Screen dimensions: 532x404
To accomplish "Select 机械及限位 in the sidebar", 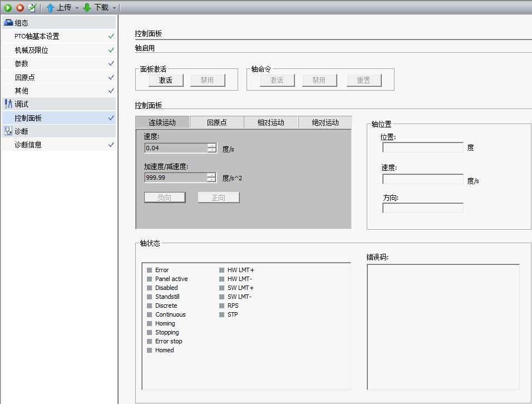I will pos(31,50).
